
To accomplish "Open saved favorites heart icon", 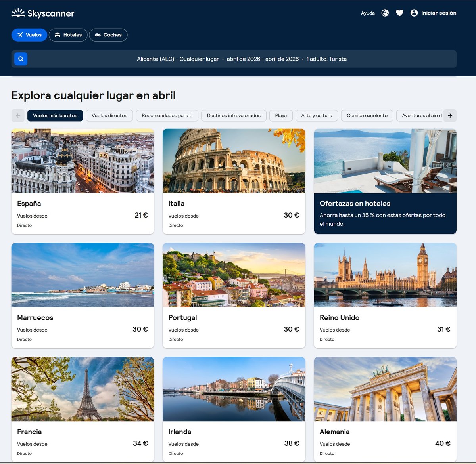I will (x=399, y=13).
